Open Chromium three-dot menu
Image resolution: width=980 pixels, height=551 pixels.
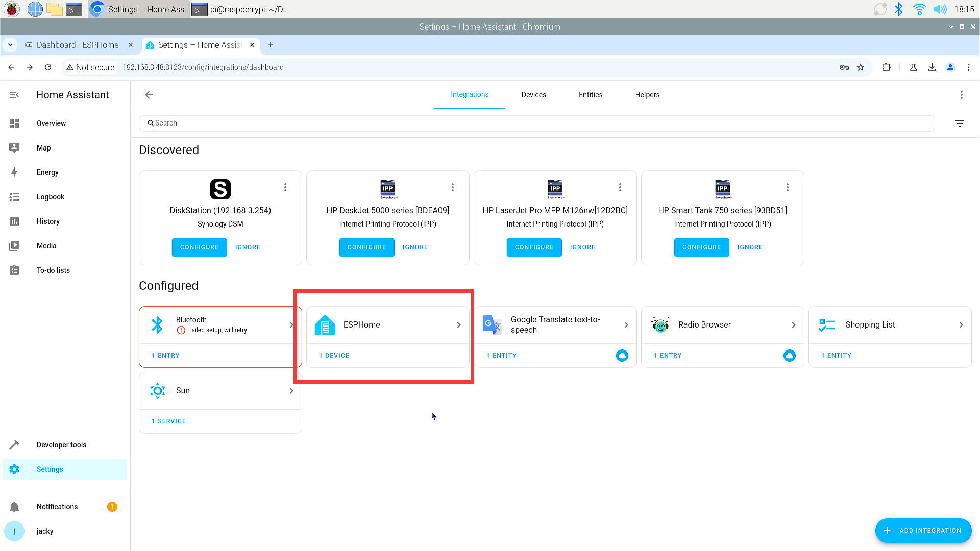click(x=969, y=67)
